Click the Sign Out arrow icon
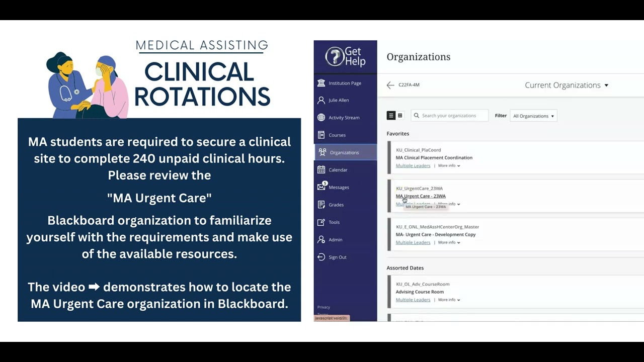 click(x=321, y=257)
